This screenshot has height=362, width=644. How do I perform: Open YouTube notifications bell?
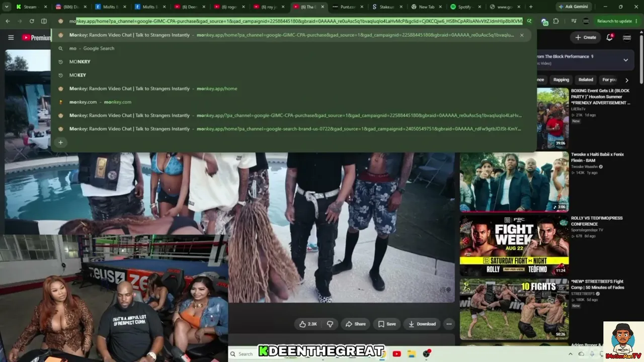[609, 37]
